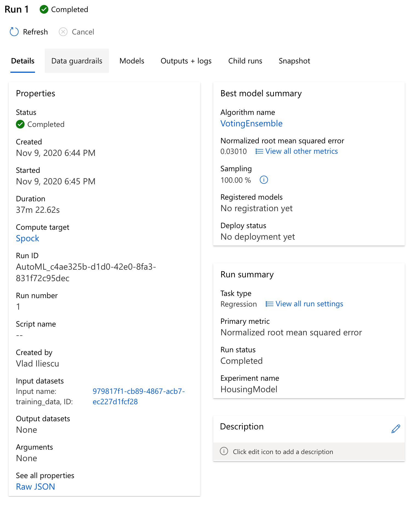The height and width of the screenshot is (506, 420).
Task: Open the VotingEnsemble algorithm link
Action: (251, 124)
